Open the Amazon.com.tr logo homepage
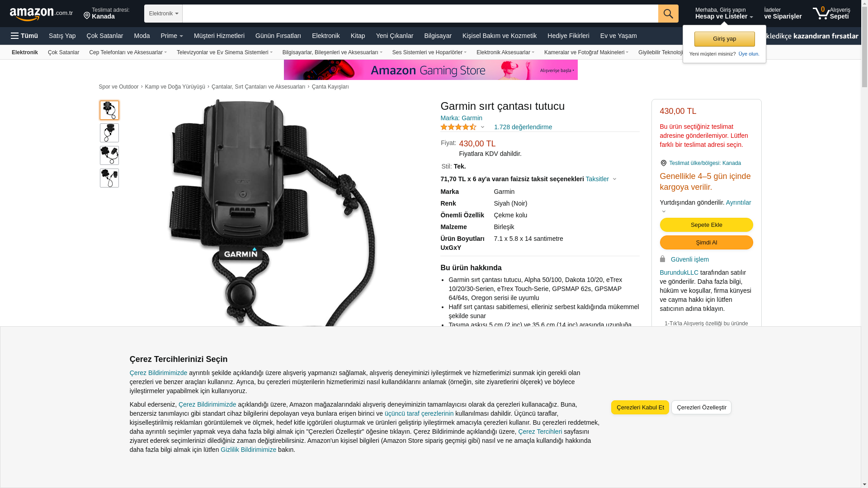Screen dimensions: 868x488 point(41,14)
